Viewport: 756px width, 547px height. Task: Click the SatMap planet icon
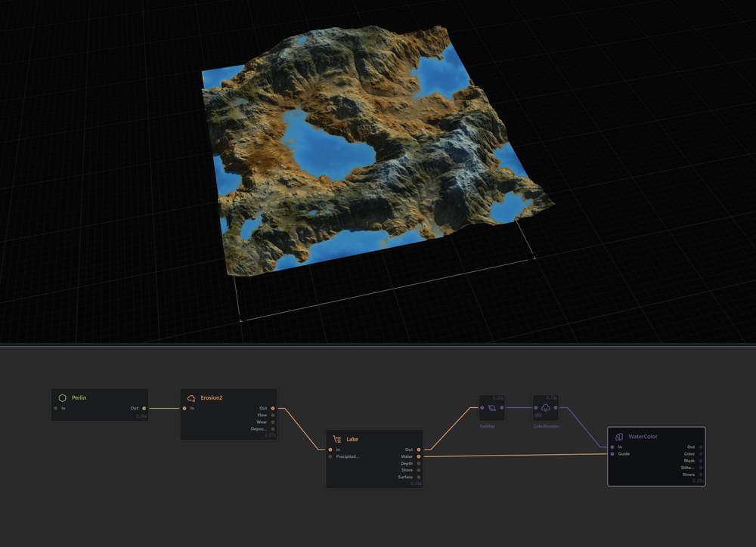click(491, 408)
